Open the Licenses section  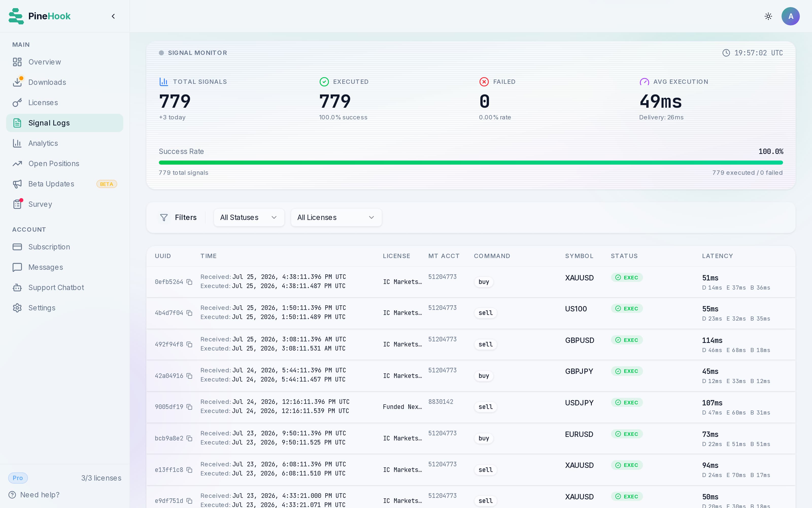click(x=64, y=102)
